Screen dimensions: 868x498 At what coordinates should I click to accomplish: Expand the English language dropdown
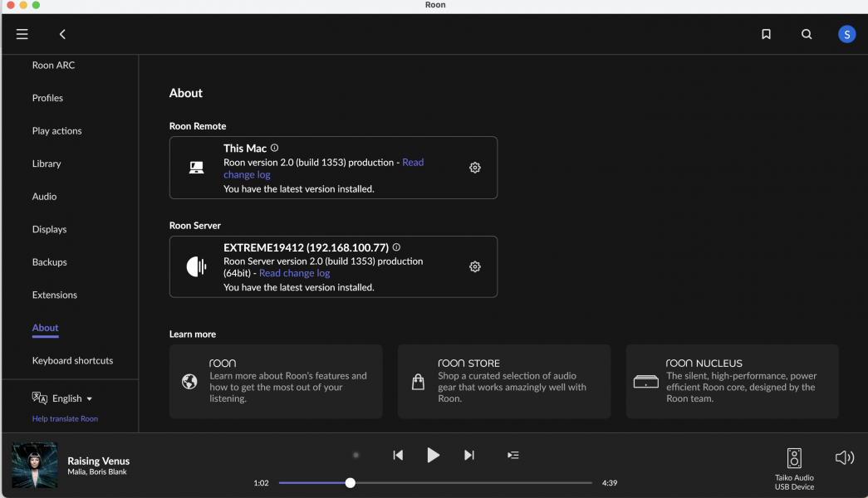[x=72, y=398]
